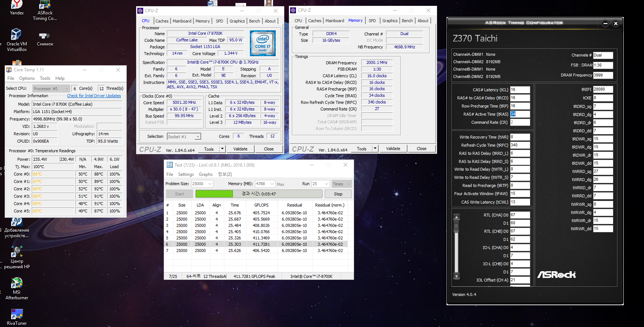Select LinX result row 1 with 405.7524 GFLOPS
Viewport: 644px width, 327px height.
coord(255,213)
